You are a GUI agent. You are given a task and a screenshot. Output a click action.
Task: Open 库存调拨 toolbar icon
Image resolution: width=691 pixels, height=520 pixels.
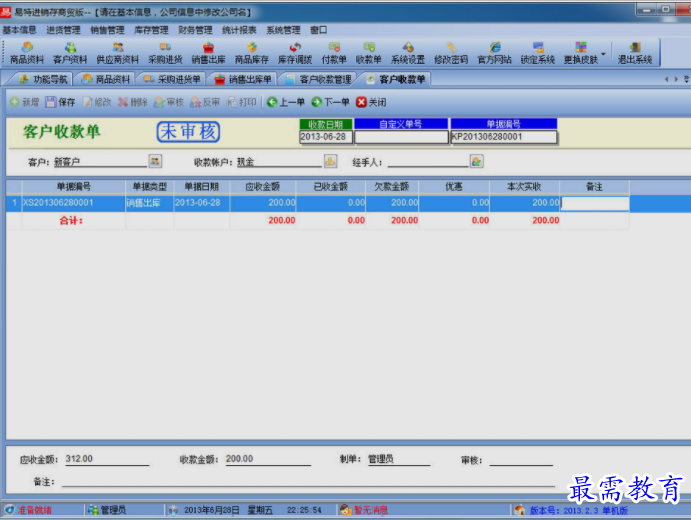pos(295,53)
